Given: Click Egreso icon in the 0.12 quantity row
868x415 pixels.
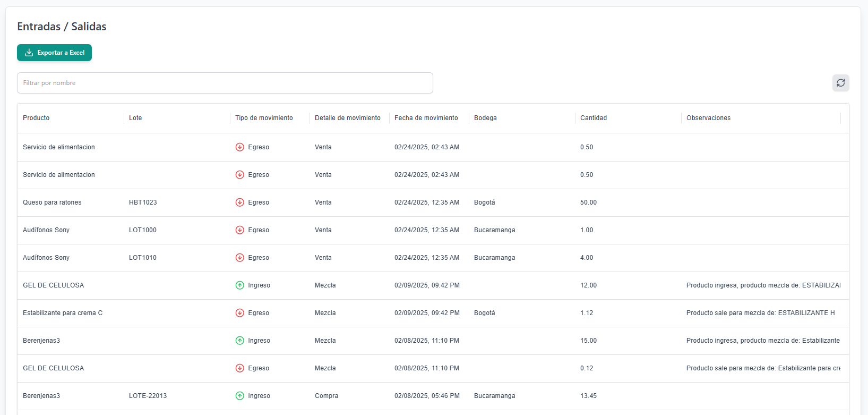Looking at the screenshot, I should (240, 368).
